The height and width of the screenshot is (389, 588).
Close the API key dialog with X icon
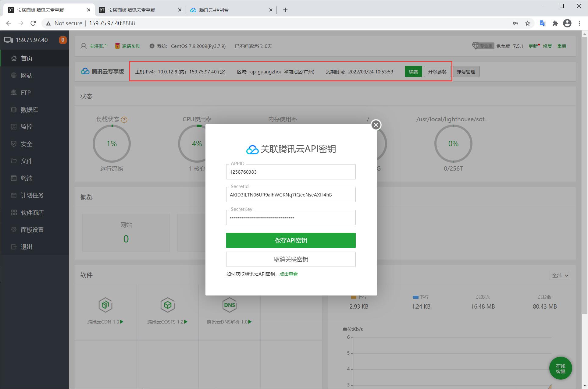(376, 125)
